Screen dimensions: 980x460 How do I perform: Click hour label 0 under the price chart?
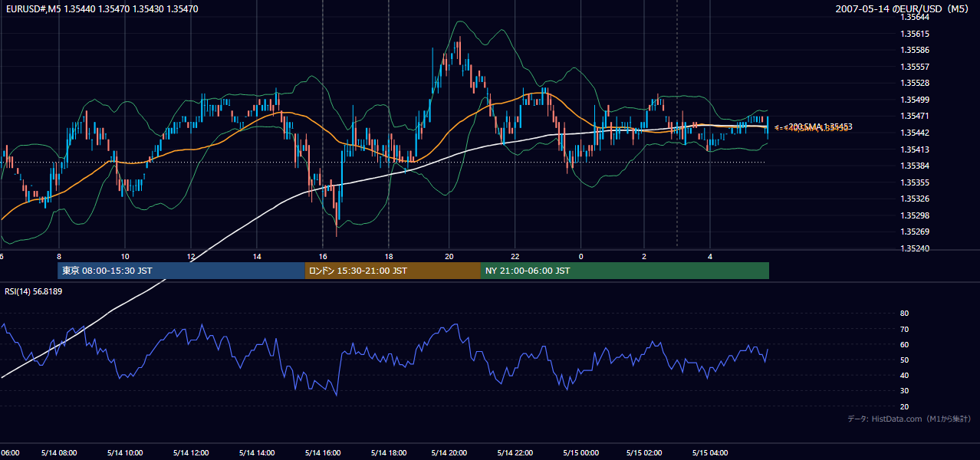(580, 256)
